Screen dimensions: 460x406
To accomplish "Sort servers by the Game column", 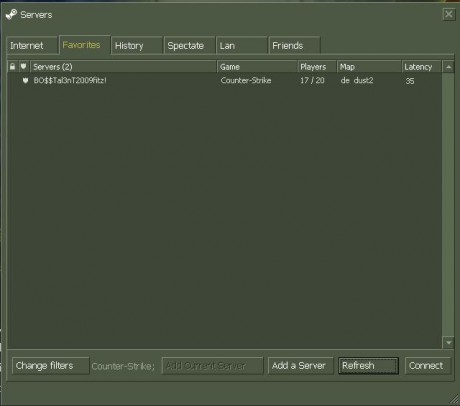I will click(x=257, y=67).
